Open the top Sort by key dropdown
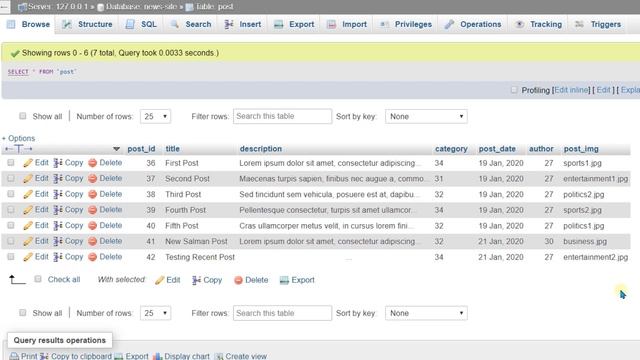This screenshot has width=640, height=360. point(426,116)
